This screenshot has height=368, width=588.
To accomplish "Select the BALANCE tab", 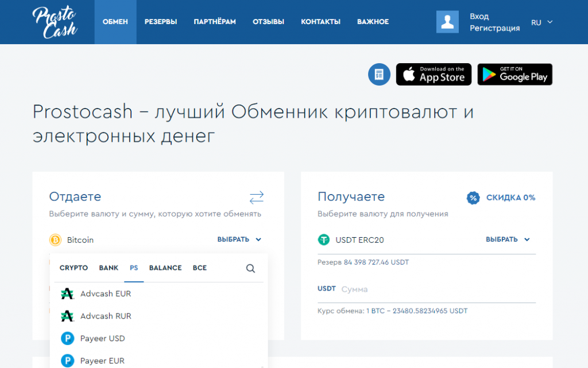I will (165, 268).
